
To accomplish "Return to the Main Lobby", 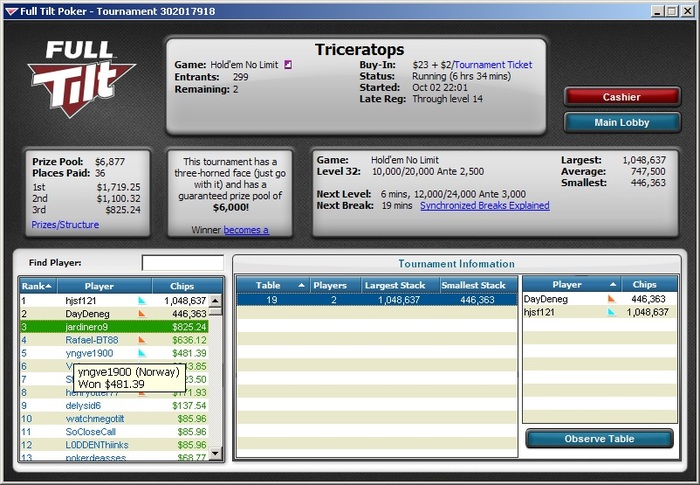I will pos(622,122).
